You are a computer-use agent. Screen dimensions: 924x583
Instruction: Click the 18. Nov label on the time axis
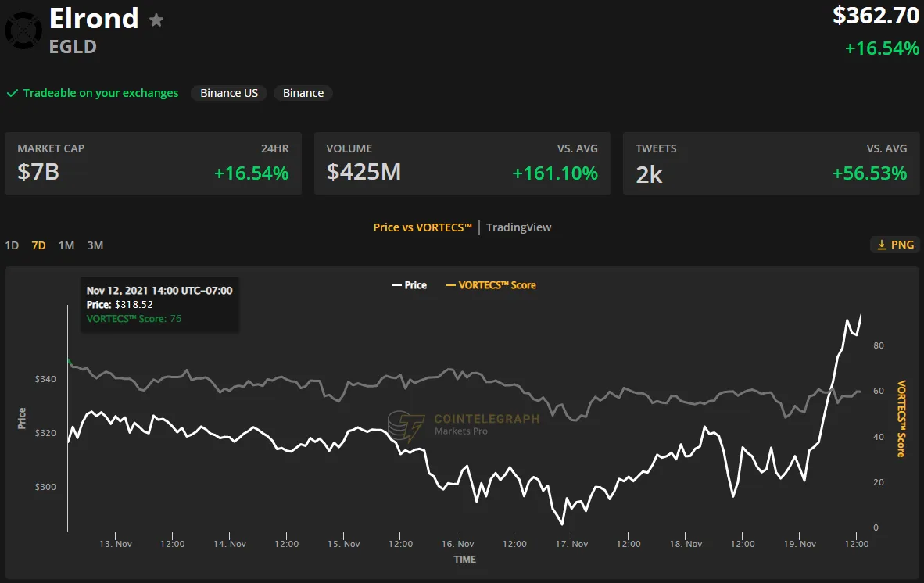click(x=686, y=544)
